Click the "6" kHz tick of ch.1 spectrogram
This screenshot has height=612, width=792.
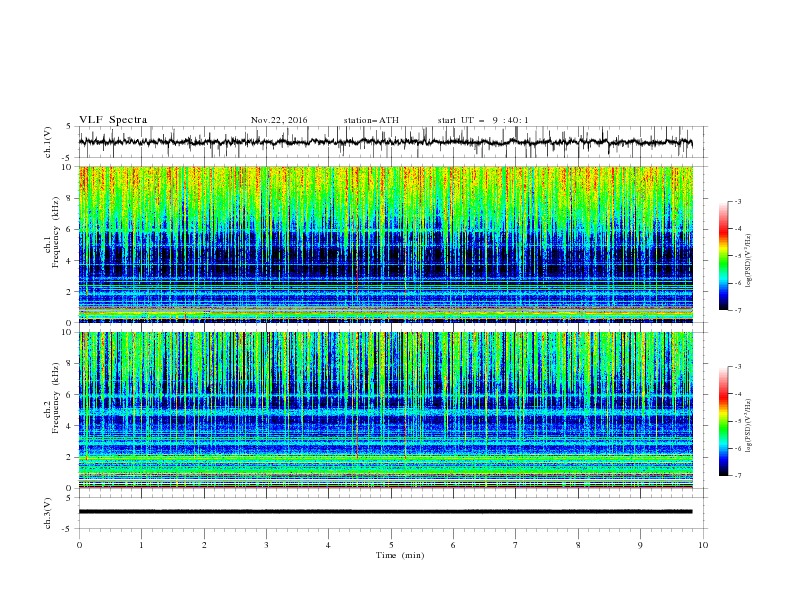(x=71, y=229)
